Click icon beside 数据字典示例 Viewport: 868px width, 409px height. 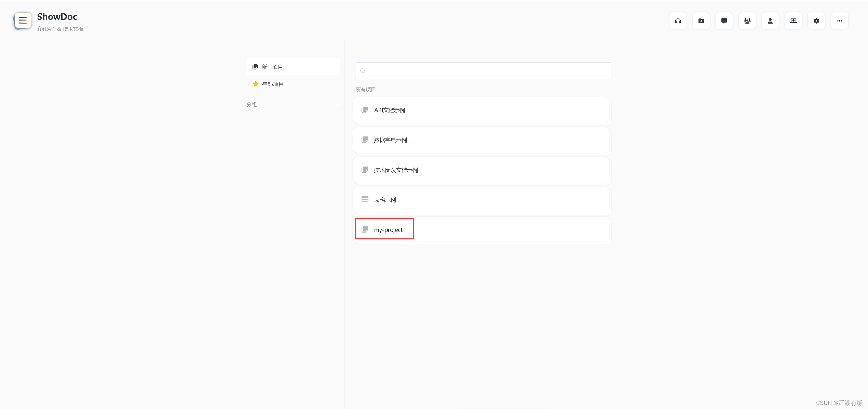click(x=365, y=140)
